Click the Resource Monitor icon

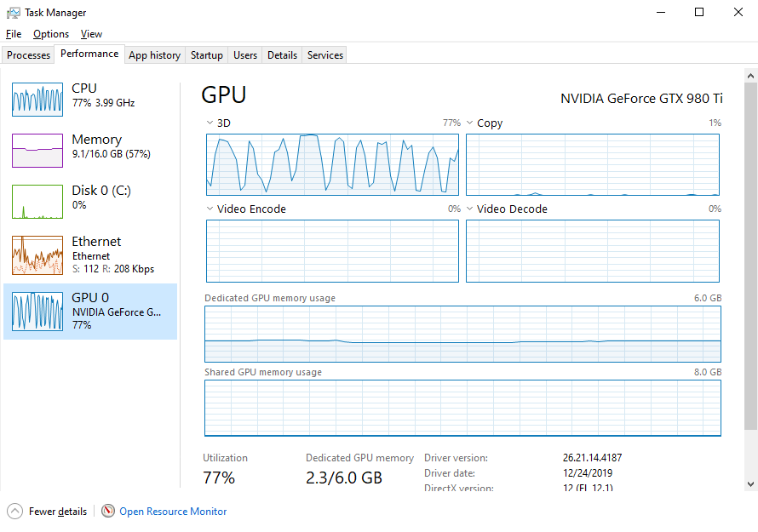[108, 512]
